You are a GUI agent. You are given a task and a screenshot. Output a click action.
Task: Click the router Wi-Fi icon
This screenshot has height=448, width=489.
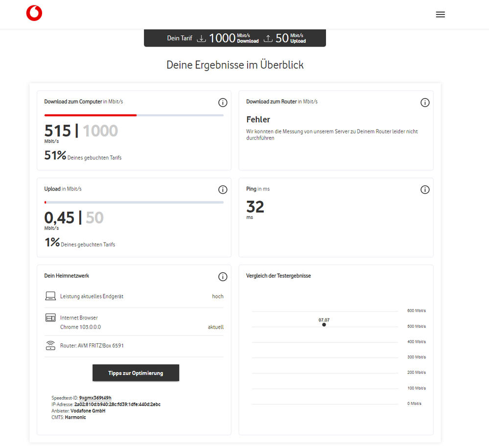coord(50,346)
